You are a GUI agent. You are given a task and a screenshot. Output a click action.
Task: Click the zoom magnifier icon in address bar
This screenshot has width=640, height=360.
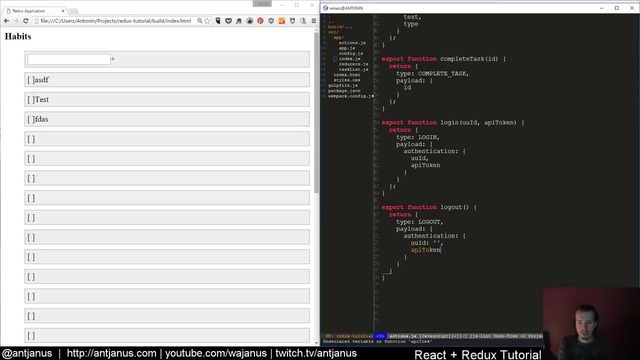(200, 21)
